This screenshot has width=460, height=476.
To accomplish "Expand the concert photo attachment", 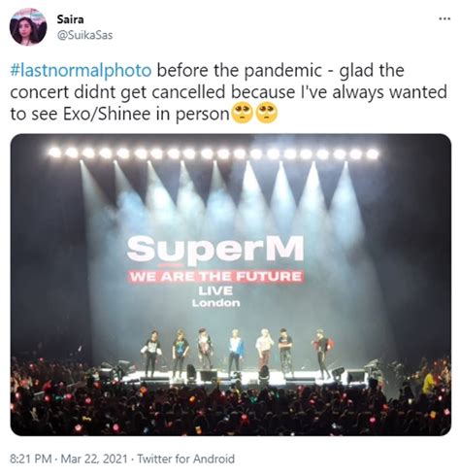I will click(x=231, y=285).
